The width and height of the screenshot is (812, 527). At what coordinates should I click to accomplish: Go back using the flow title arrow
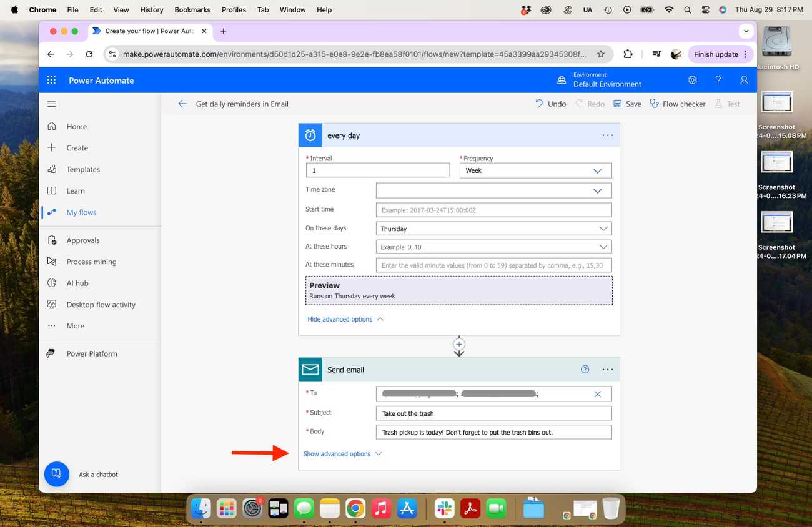(182, 104)
